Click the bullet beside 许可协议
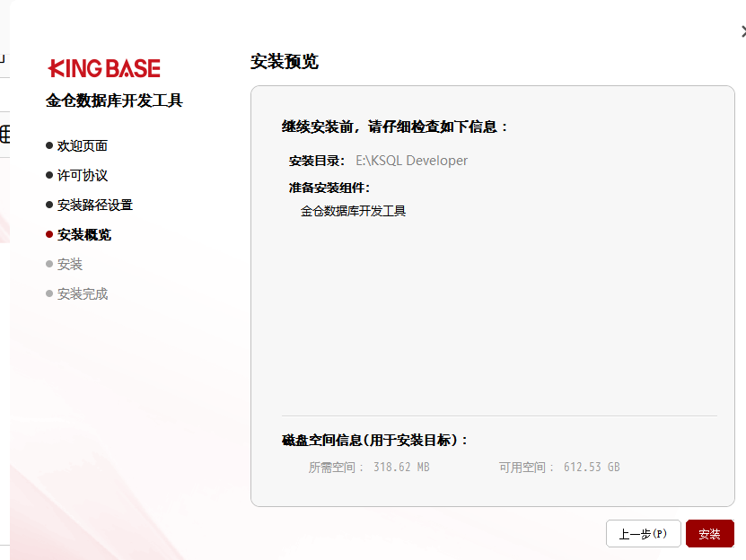The image size is (746, 560). [x=49, y=175]
